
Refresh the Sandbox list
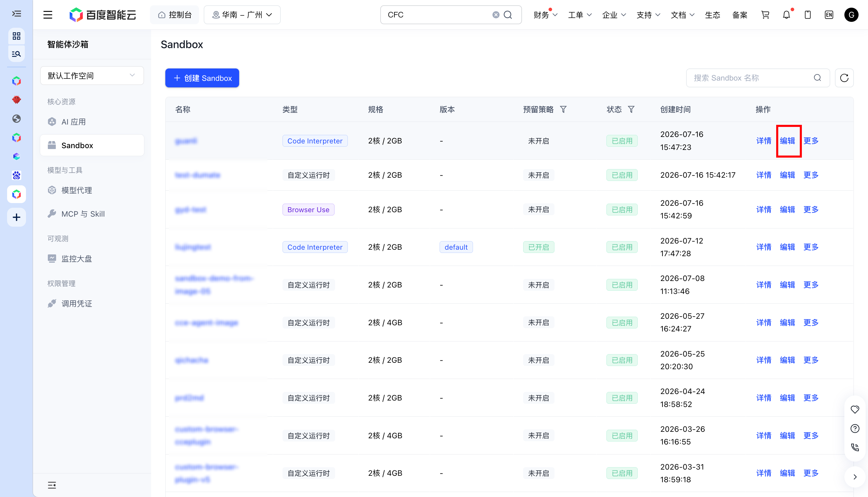(x=844, y=78)
